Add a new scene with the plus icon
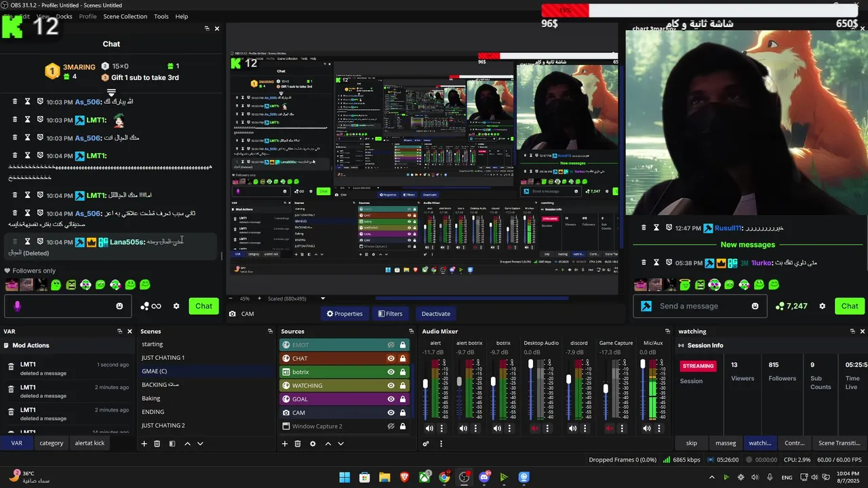This screenshot has height=488, width=868. (x=144, y=444)
